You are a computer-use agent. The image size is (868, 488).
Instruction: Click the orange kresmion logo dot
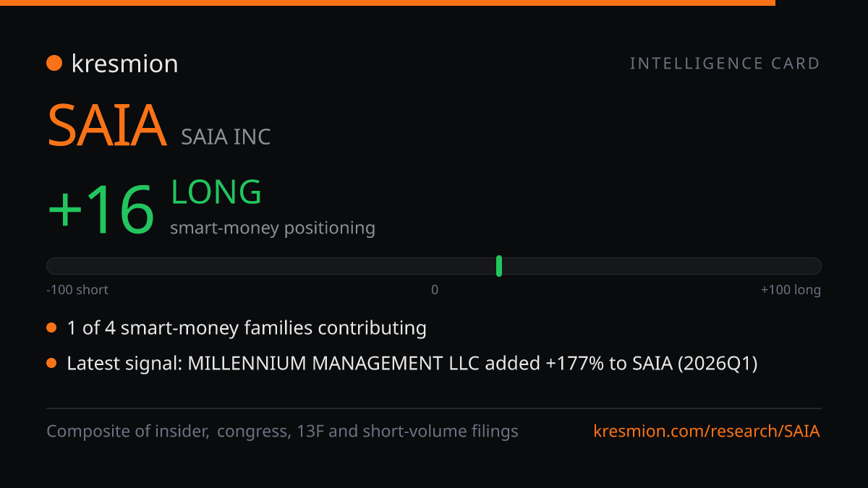click(54, 64)
